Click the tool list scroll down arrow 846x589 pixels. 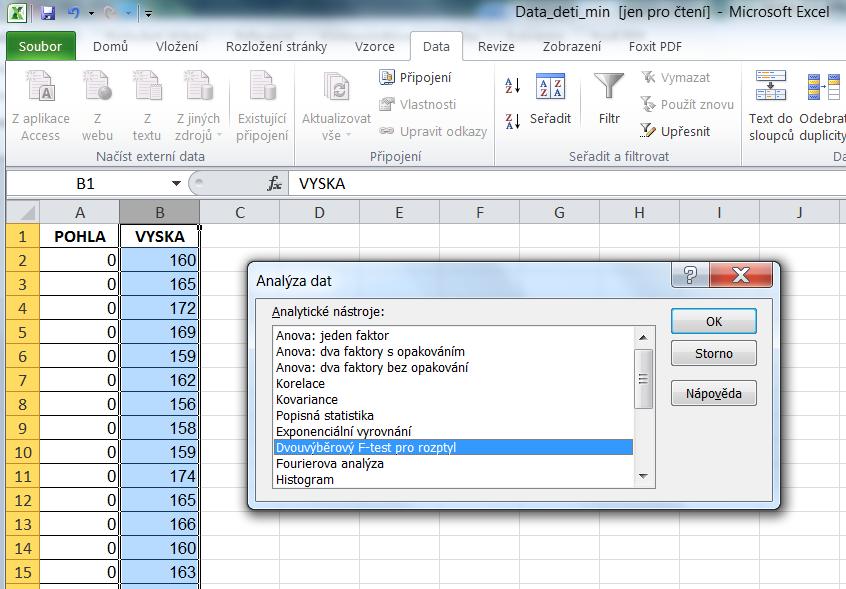click(x=643, y=476)
